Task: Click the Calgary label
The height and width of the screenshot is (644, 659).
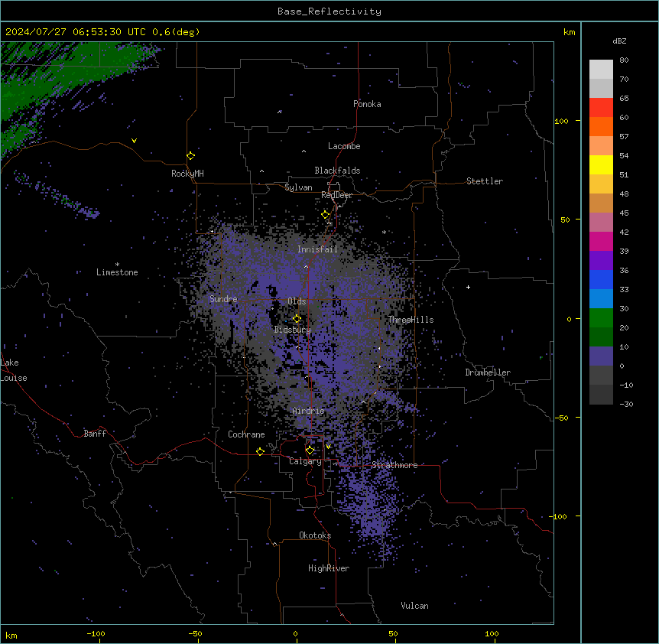Action: (306, 461)
